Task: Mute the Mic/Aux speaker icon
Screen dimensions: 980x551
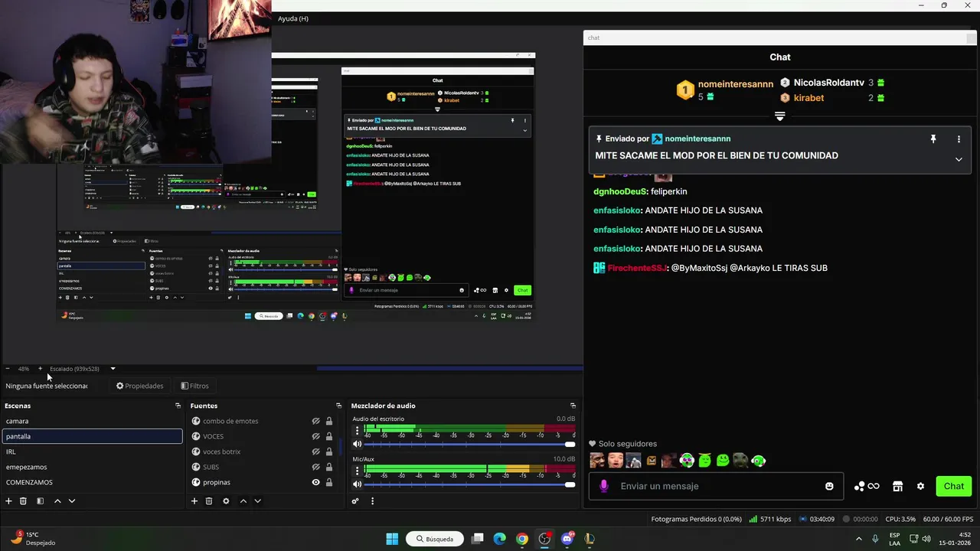Action: tap(357, 484)
